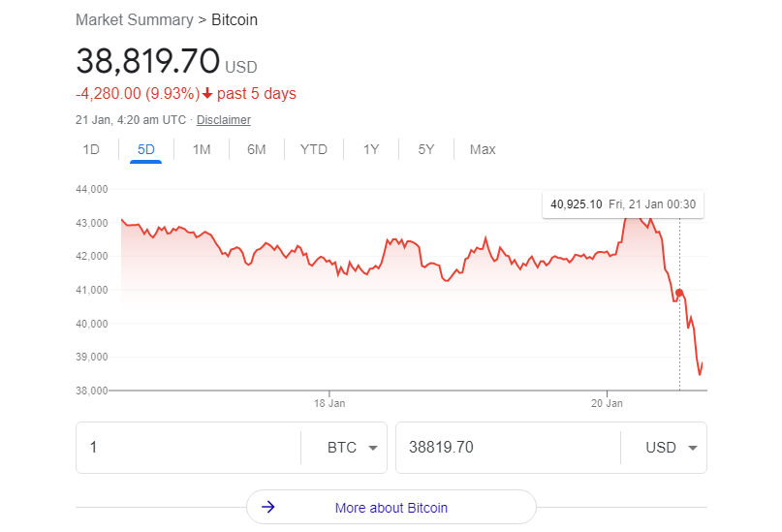
Task: Switch to the 1M chart tab
Action: 202,149
